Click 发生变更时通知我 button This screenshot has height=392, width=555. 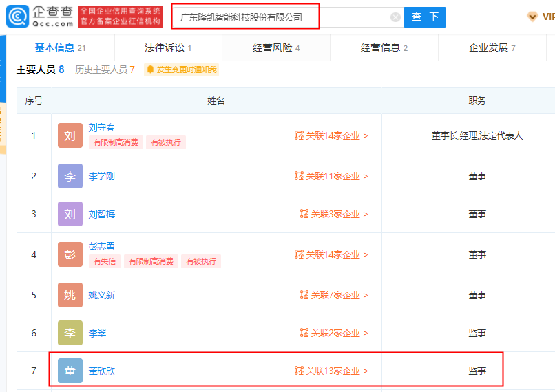click(181, 69)
